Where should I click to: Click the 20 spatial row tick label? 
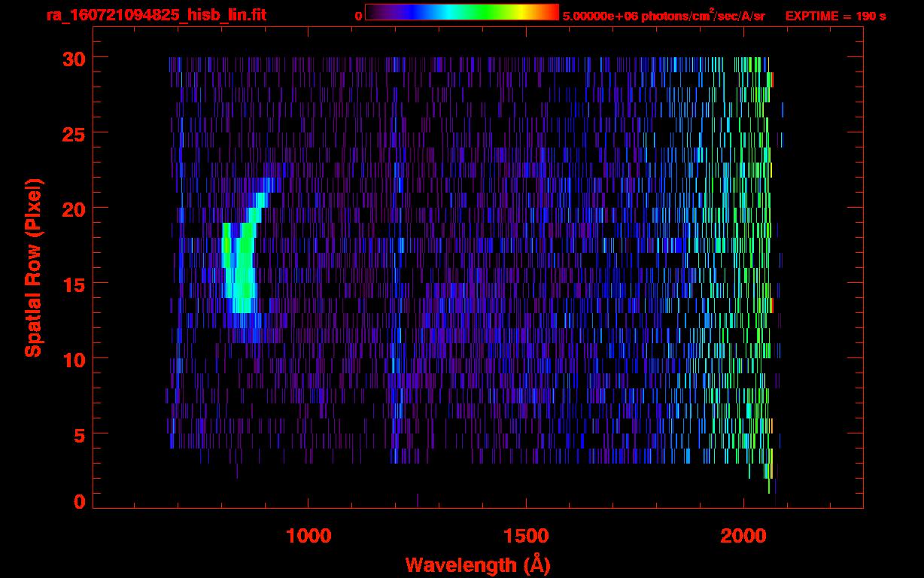(x=73, y=208)
